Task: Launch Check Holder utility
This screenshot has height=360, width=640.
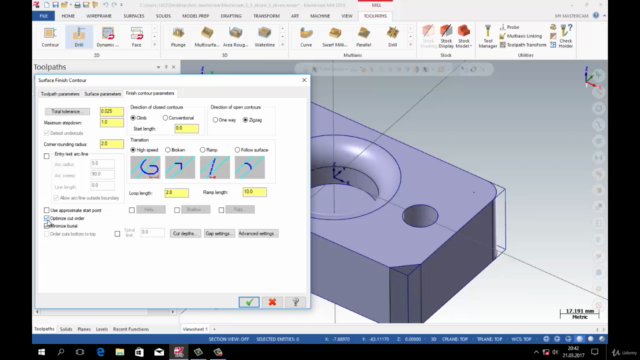Action: point(566,37)
